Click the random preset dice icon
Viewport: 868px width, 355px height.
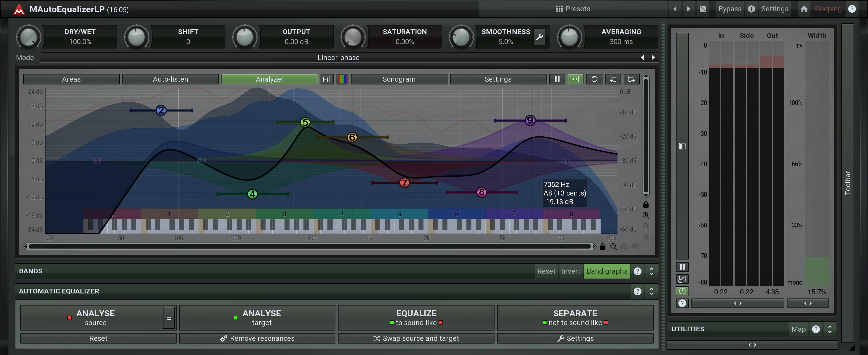(x=703, y=9)
